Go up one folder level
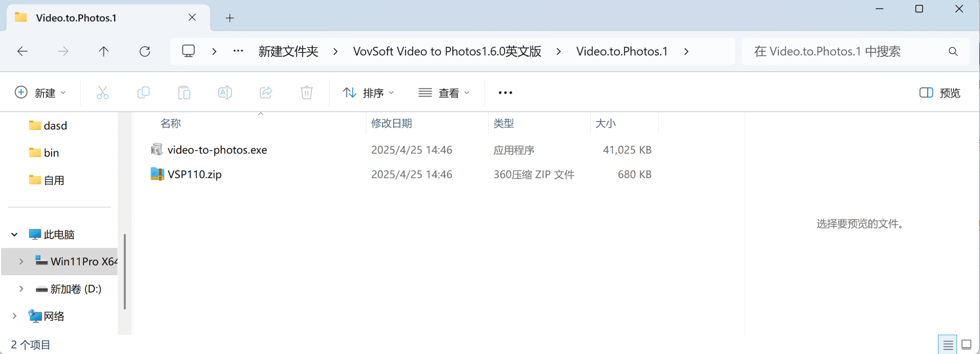Viewport: 980px width, 354px height. tap(104, 51)
